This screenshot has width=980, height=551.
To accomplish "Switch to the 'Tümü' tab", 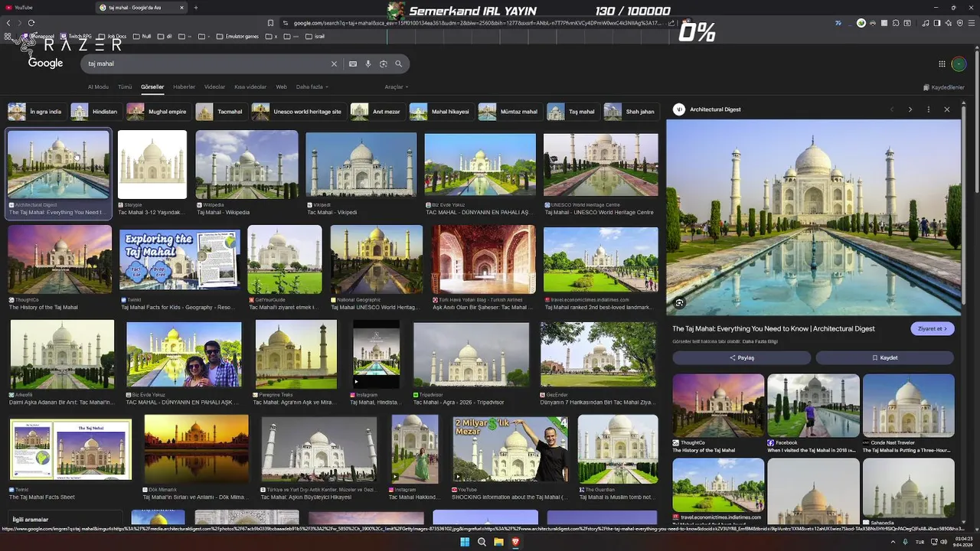I will [125, 87].
